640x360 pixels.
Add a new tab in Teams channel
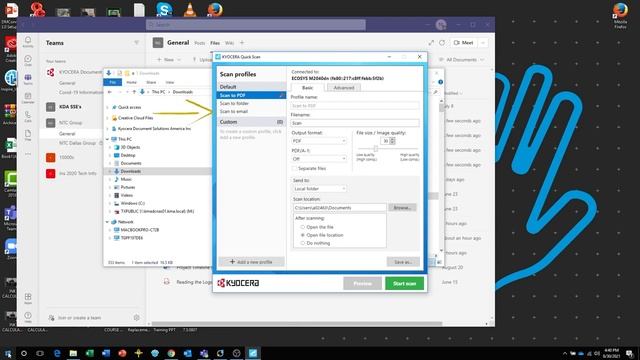click(x=242, y=42)
